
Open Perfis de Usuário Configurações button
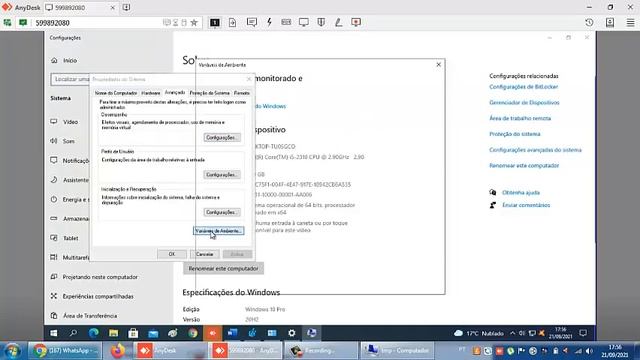[x=222, y=175]
